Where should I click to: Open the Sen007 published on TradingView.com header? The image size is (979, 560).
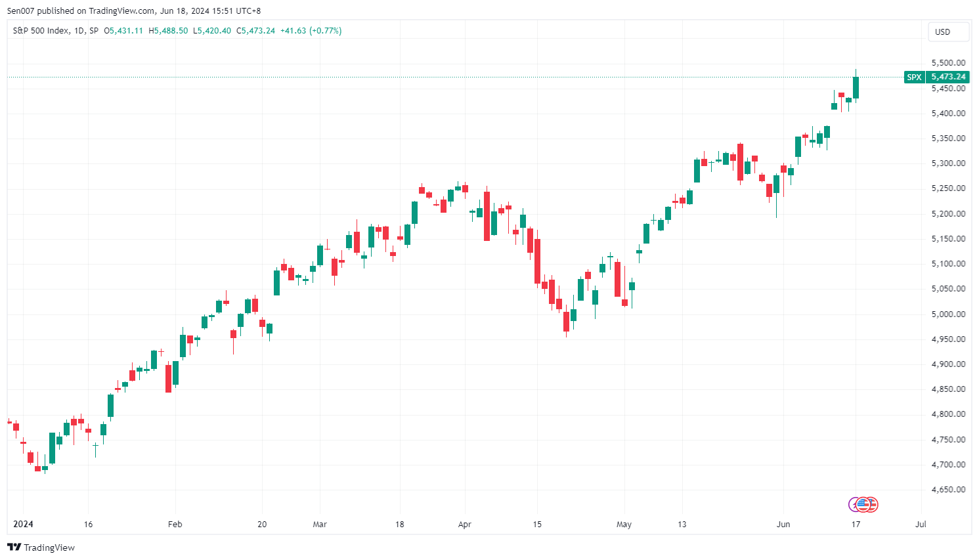pyautogui.click(x=134, y=11)
